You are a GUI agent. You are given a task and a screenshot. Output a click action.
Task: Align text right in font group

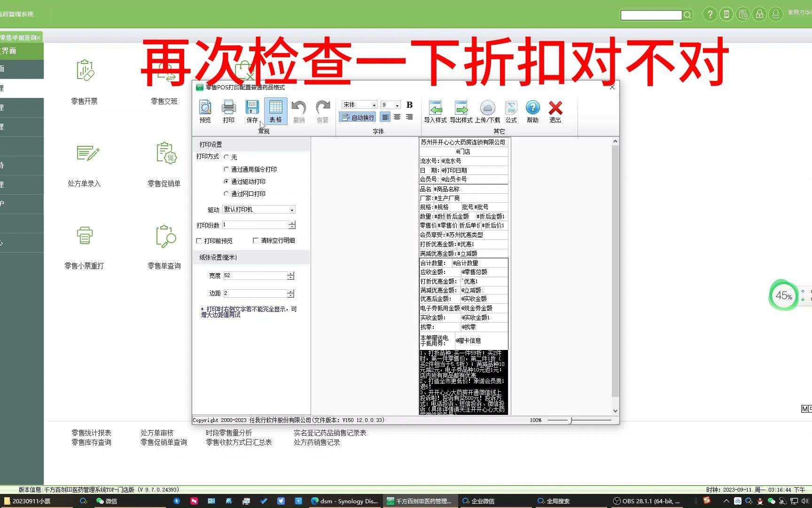coord(409,117)
